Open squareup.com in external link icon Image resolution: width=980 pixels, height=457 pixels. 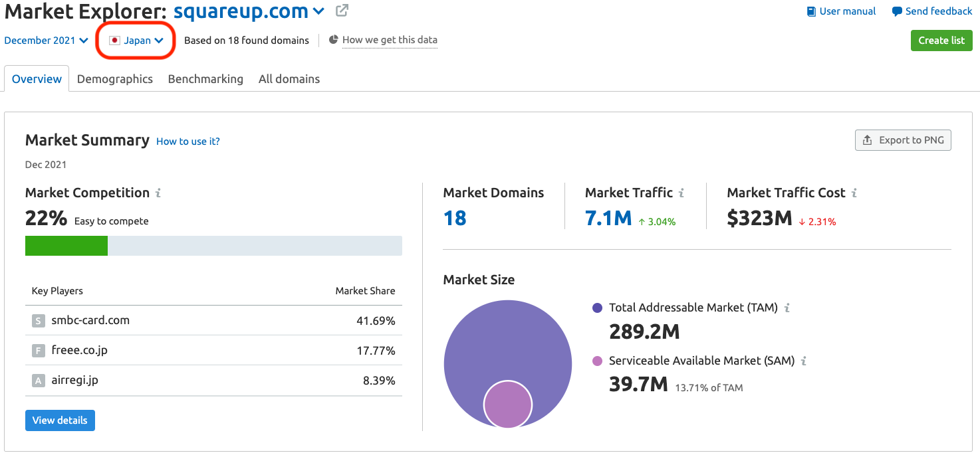342,11
